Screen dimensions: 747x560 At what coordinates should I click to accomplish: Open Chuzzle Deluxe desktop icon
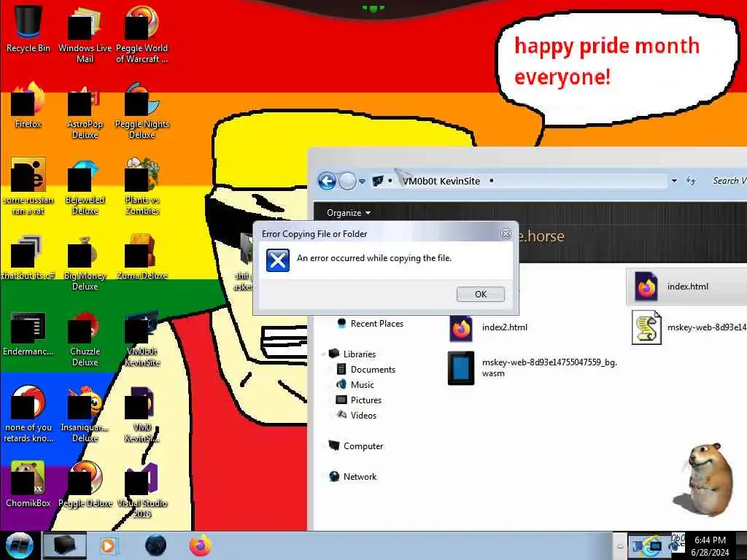tap(85, 338)
